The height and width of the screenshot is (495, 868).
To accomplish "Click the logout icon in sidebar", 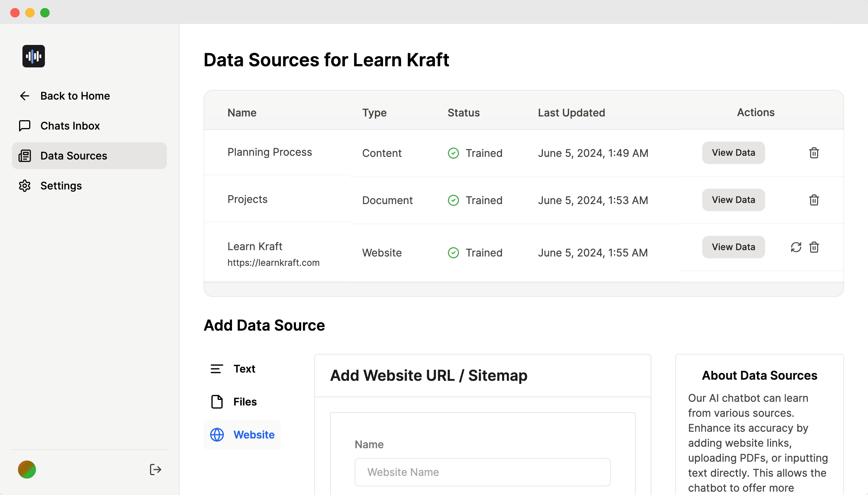I will click(x=155, y=470).
